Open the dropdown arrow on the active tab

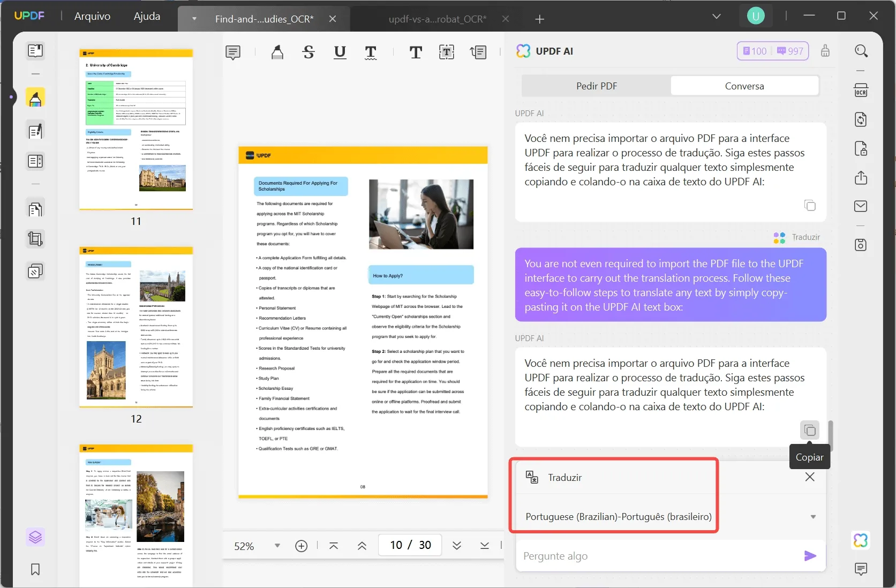pos(194,19)
